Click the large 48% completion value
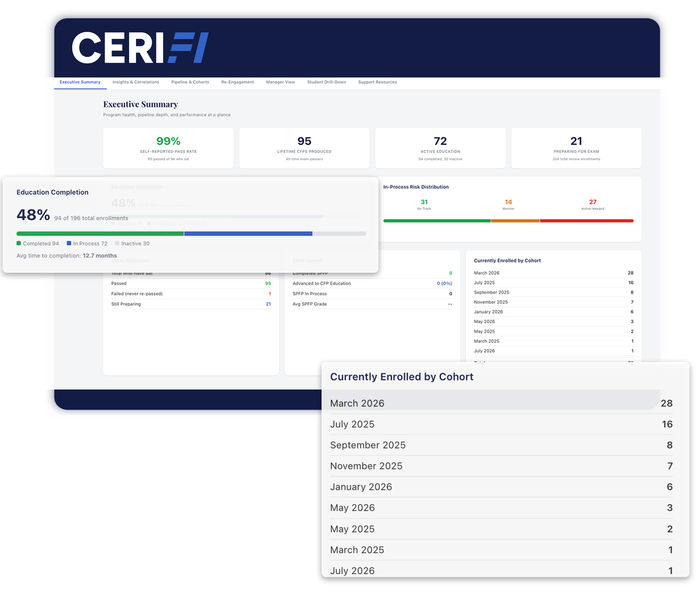700x612 pixels. [x=33, y=215]
